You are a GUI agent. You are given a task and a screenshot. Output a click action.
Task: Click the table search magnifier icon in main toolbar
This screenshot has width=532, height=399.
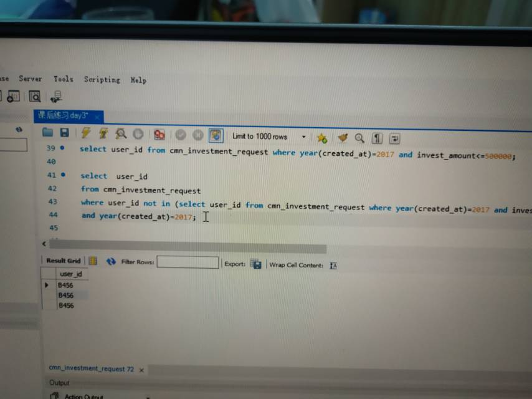pyautogui.click(x=35, y=97)
